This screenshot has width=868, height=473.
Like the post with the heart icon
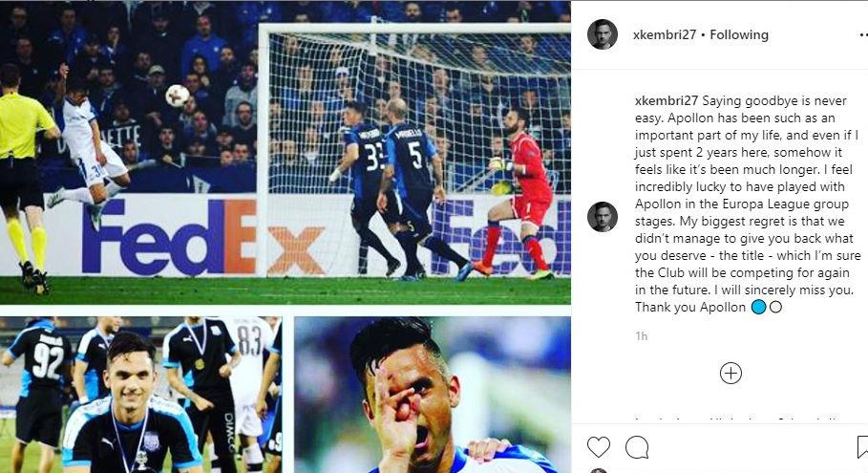[599, 447]
